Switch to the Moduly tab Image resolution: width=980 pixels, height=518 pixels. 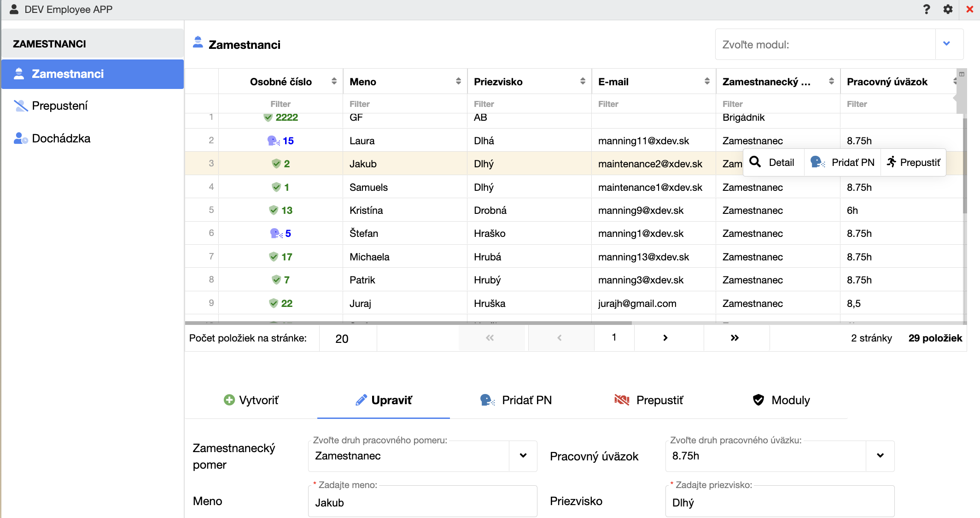(782, 400)
